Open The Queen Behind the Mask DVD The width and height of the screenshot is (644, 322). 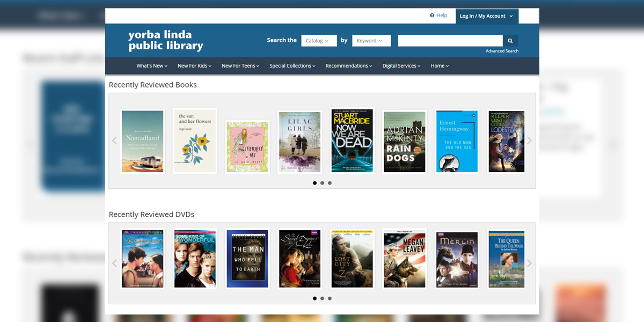coord(506,259)
